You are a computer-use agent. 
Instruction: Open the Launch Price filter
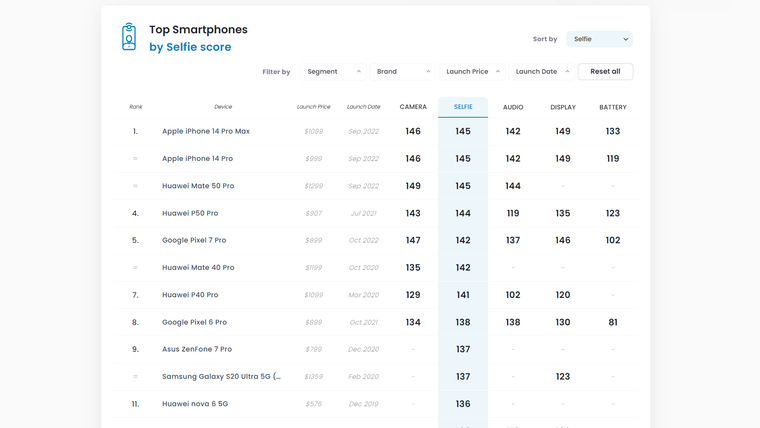[473, 72]
